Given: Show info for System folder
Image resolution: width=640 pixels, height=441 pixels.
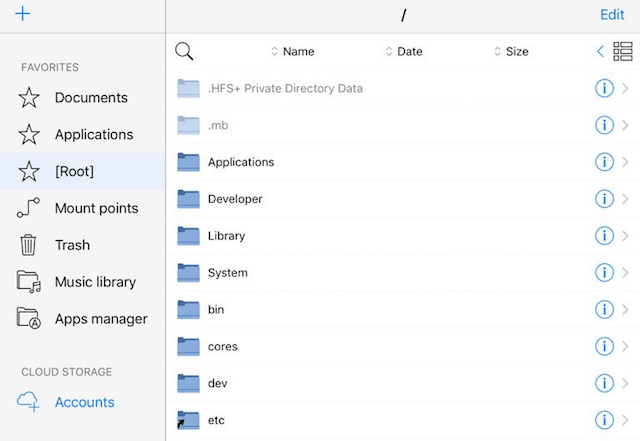Looking at the screenshot, I should pos(604,273).
